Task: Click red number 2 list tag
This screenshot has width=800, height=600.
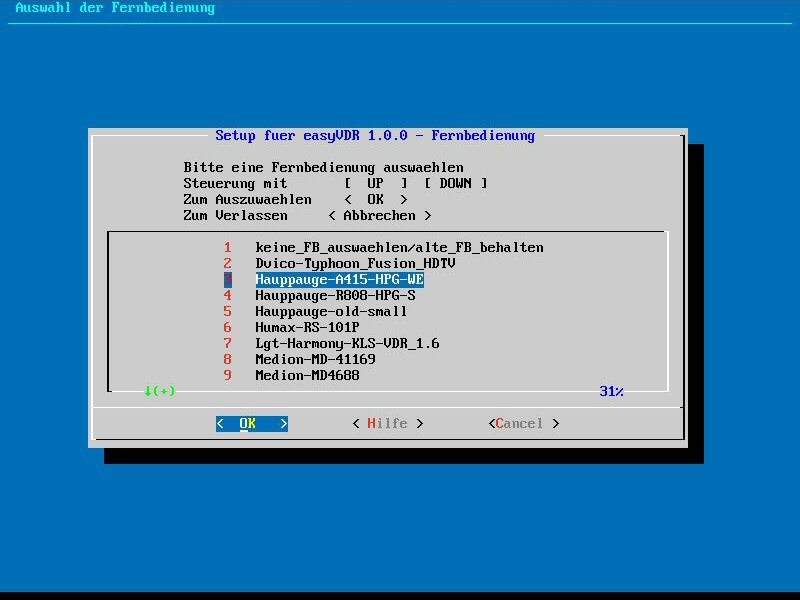Action: [228, 263]
